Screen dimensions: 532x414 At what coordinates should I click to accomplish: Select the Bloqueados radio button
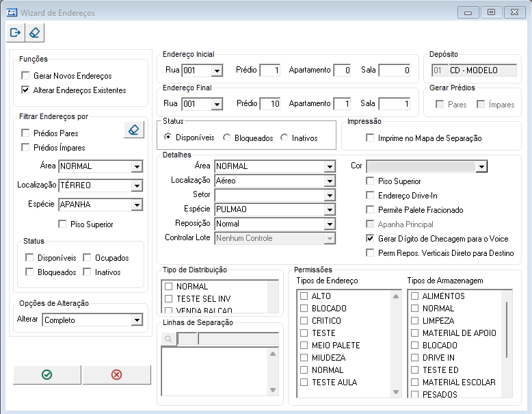point(226,138)
